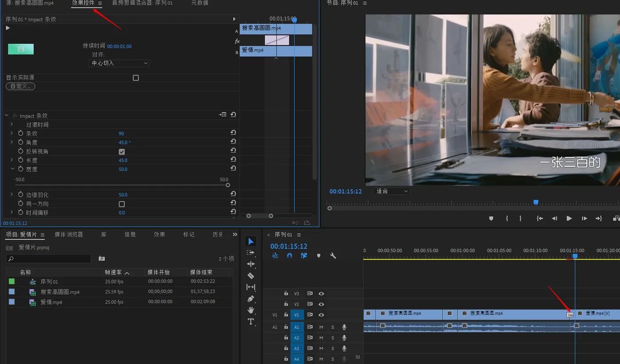Add marker from timeline header
The image size is (620, 364).
pos(318,256)
